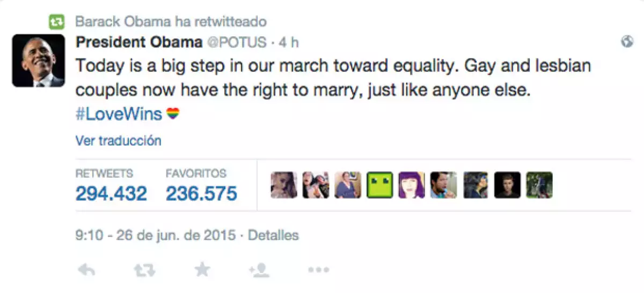Click "Barack Obama" in the retweet header
The image size is (644, 293).
tap(123, 22)
